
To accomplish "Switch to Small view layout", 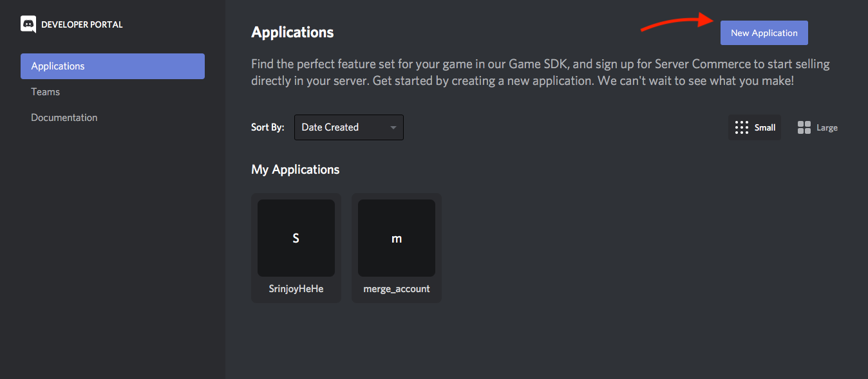I will [755, 127].
